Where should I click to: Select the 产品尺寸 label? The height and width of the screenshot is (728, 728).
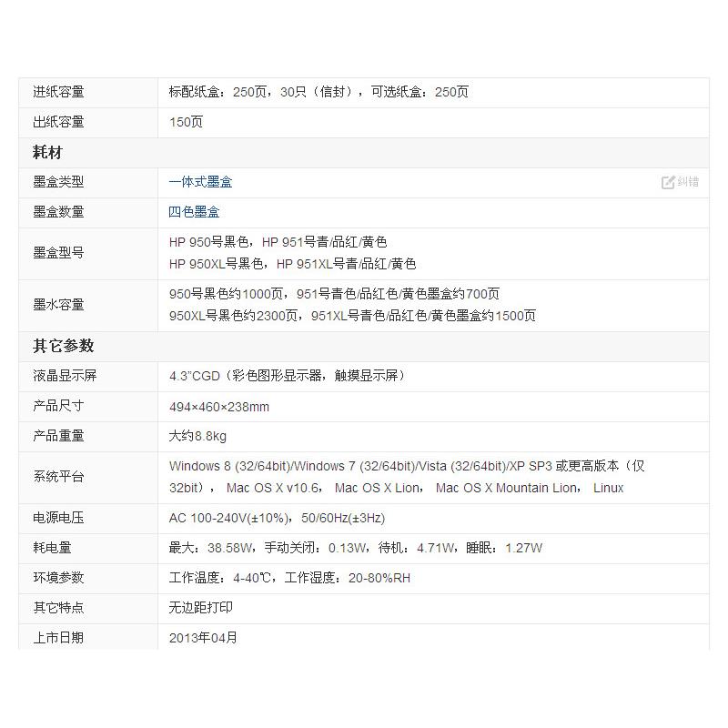[58, 406]
